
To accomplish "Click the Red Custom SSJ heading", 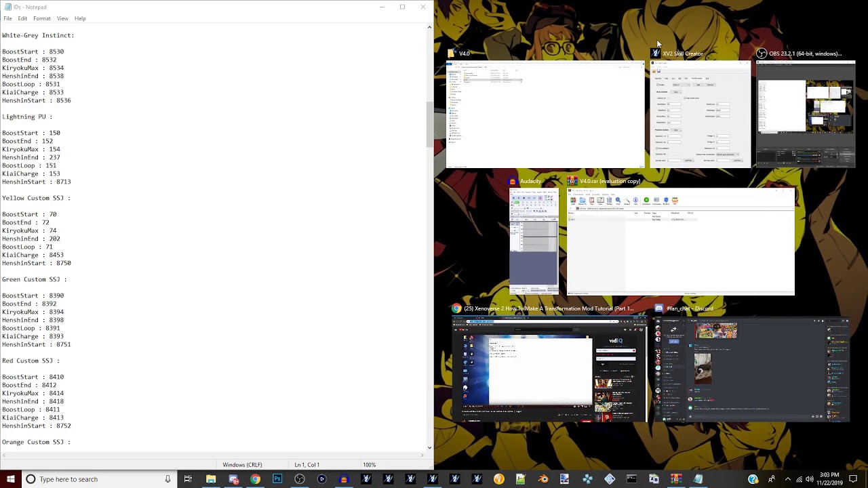I will point(31,361).
